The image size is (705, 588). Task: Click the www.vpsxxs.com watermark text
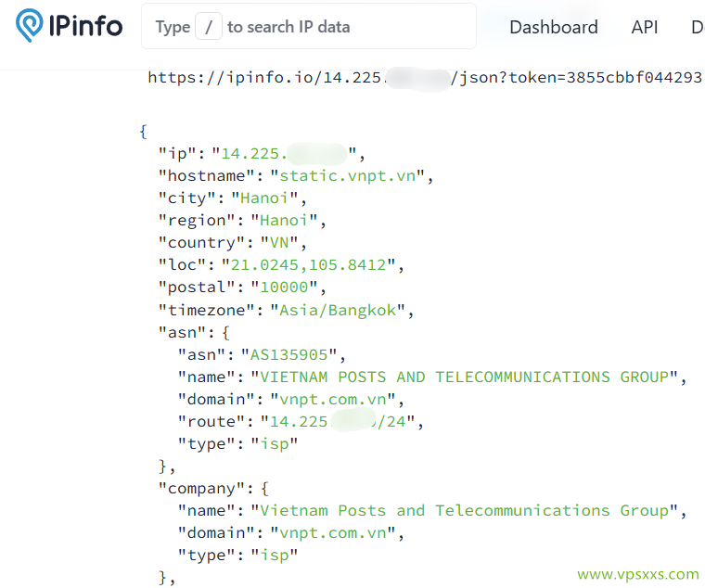637,574
